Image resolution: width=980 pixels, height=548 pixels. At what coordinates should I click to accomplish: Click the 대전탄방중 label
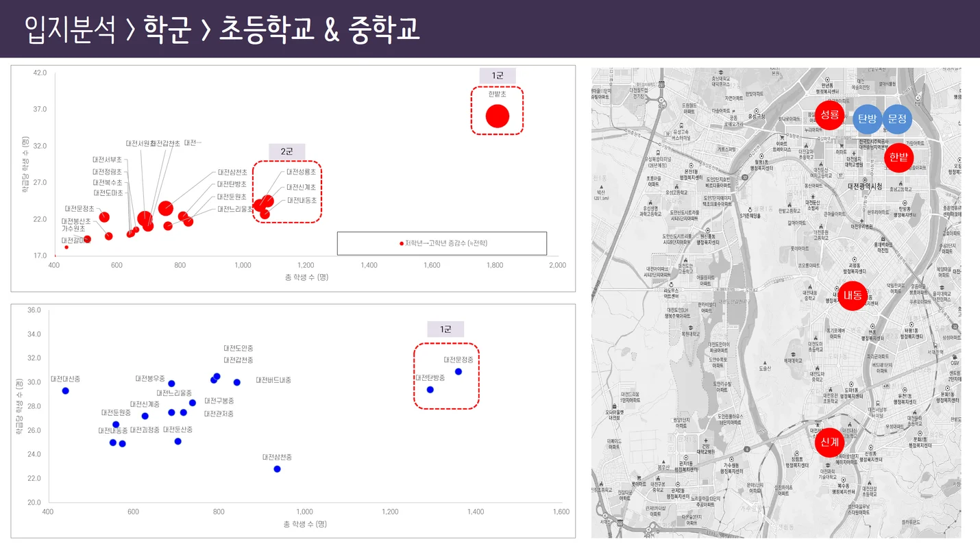point(430,377)
